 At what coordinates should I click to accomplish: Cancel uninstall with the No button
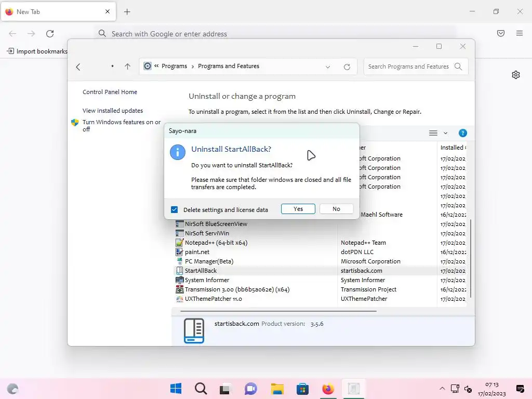click(336, 209)
